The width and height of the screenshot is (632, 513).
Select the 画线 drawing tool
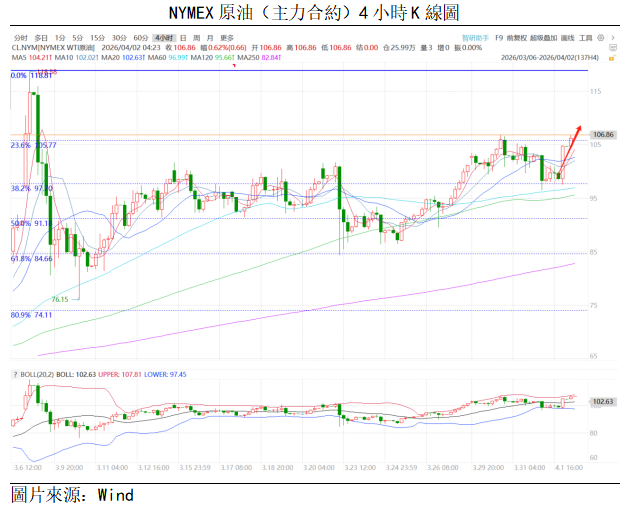click(567, 37)
